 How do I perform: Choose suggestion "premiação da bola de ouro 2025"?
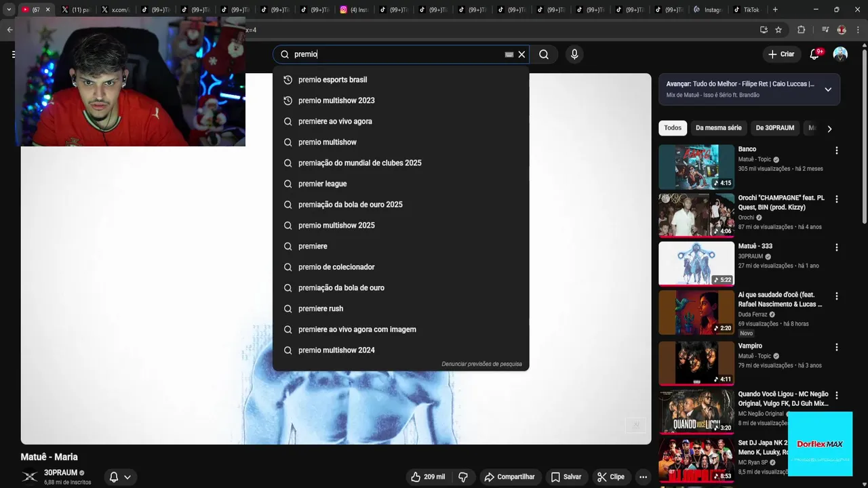pyautogui.click(x=401, y=205)
